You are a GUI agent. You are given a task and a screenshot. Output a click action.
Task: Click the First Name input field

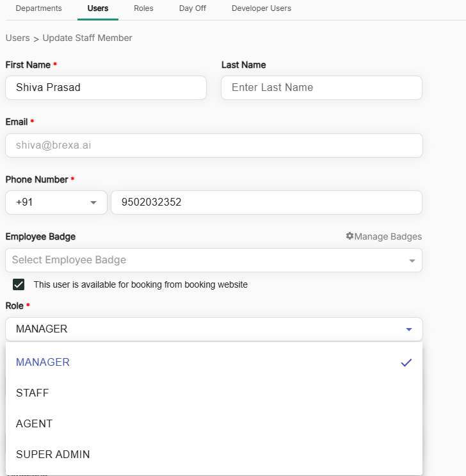[106, 88]
